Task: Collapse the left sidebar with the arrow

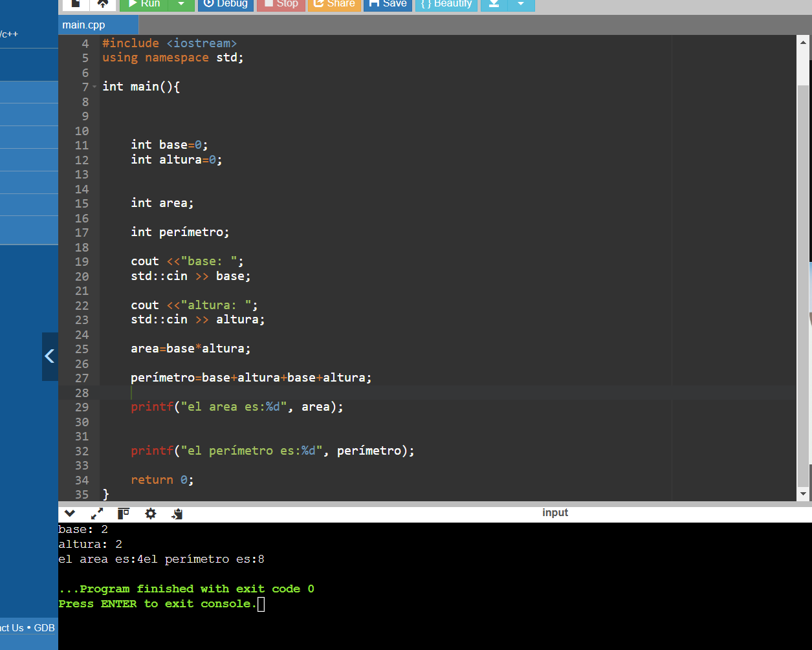Action: pyautogui.click(x=50, y=356)
